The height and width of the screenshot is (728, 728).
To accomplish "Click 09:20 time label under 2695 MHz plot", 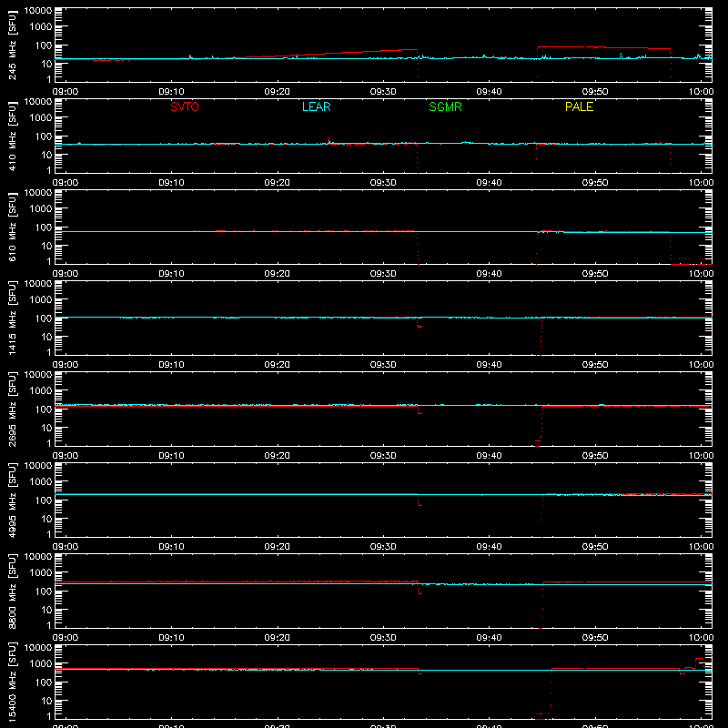I will (x=278, y=456).
